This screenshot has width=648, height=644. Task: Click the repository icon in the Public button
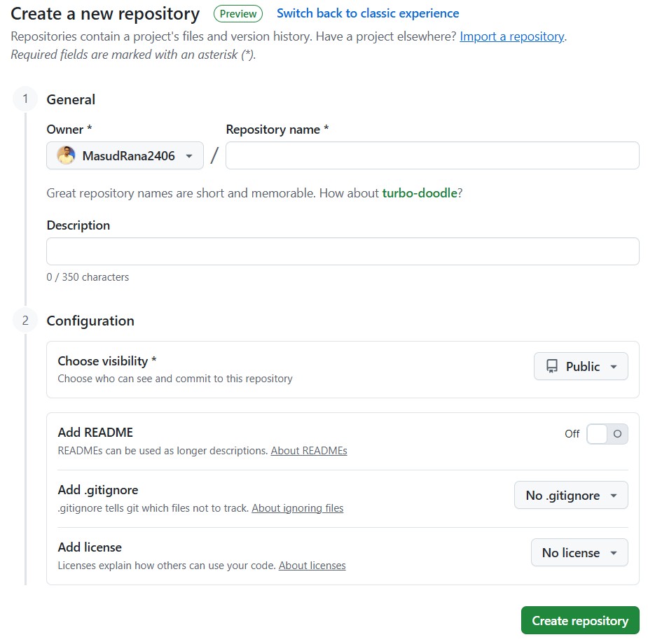point(552,366)
